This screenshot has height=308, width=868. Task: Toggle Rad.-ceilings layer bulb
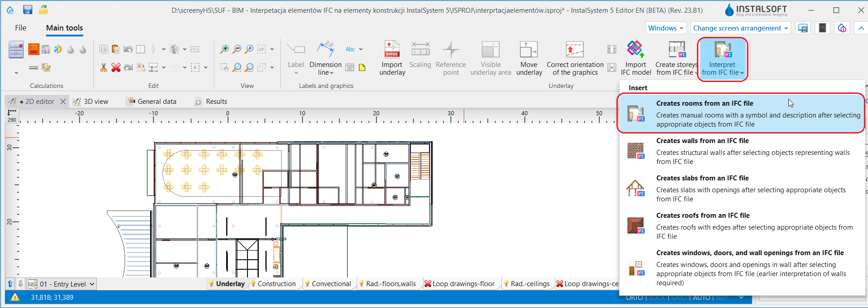pos(506,284)
